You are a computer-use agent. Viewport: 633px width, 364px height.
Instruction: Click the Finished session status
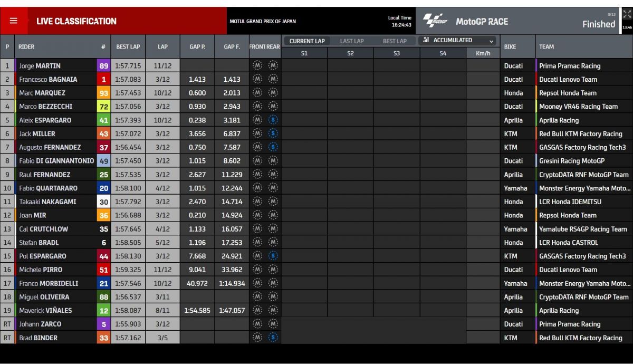pyautogui.click(x=599, y=24)
